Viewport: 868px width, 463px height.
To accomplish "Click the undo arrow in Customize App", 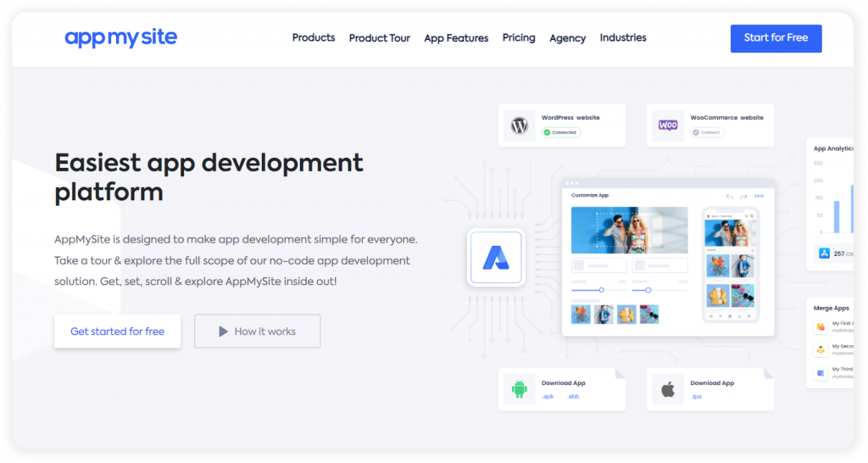I will pyautogui.click(x=730, y=196).
